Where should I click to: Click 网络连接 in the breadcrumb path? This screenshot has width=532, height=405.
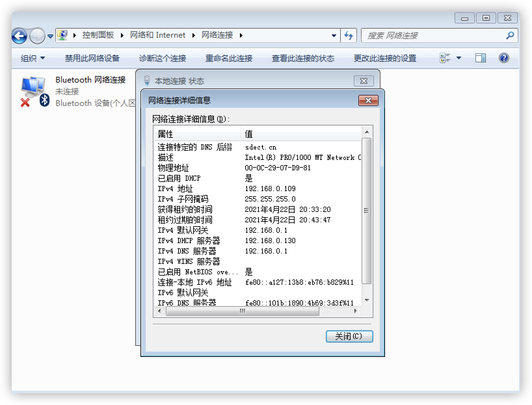pos(217,35)
